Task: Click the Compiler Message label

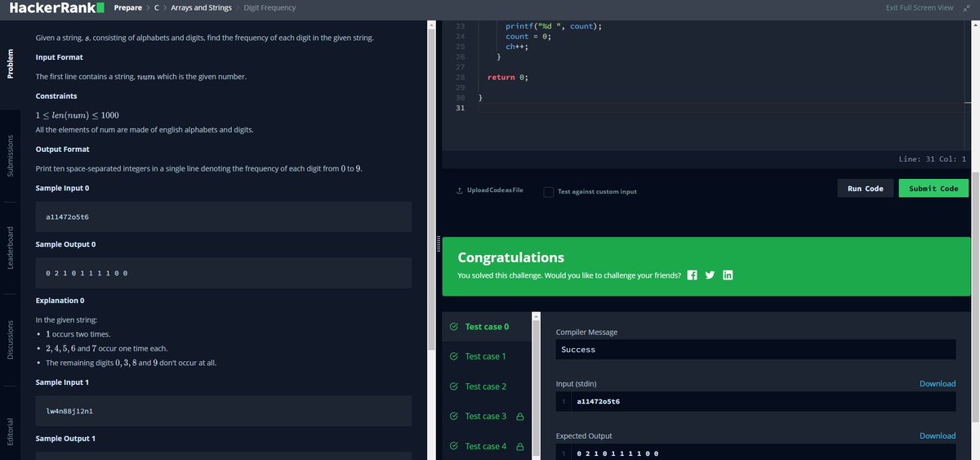Action: [x=586, y=333]
